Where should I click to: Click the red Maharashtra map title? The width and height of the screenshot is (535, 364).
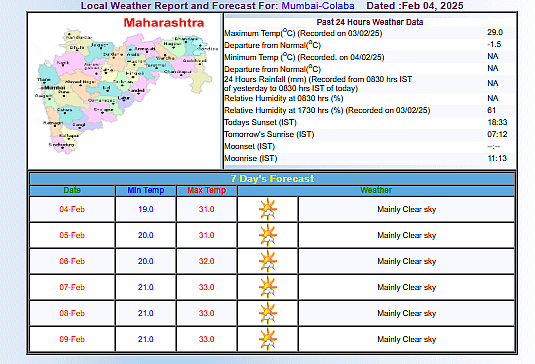tap(164, 23)
